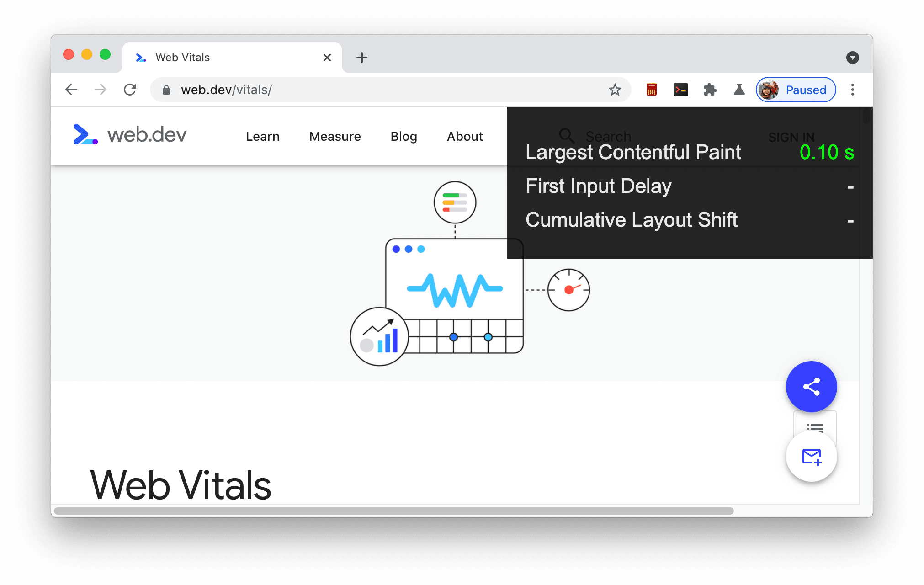The height and width of the screenshot is (585, 924).
Task: Select the Measure navigation menu item
Action: point(335,135)
